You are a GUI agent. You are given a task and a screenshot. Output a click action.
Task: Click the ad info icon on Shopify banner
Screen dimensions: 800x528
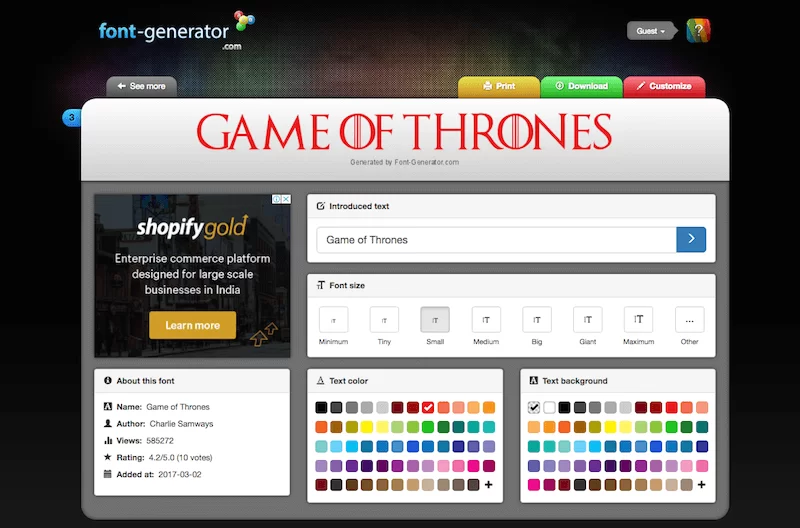[277, 199]
